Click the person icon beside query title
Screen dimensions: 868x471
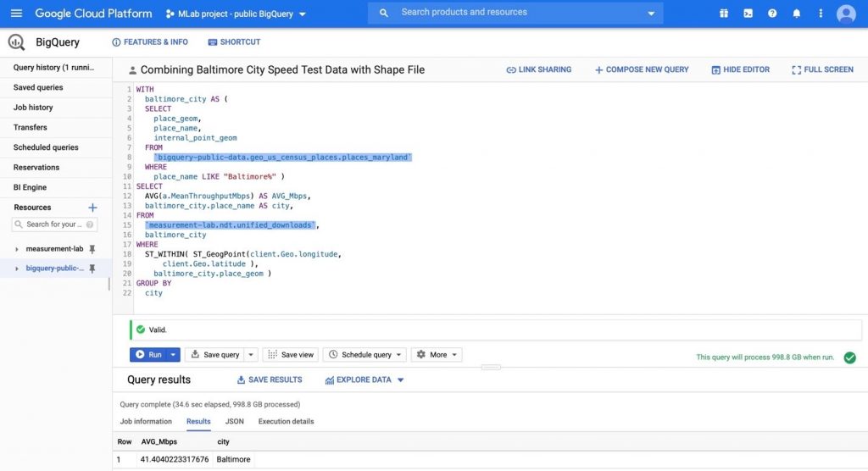tap(132, 70)
